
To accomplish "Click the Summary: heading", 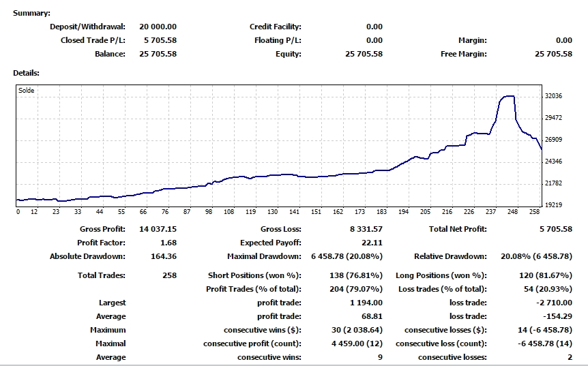I will 31,13.
